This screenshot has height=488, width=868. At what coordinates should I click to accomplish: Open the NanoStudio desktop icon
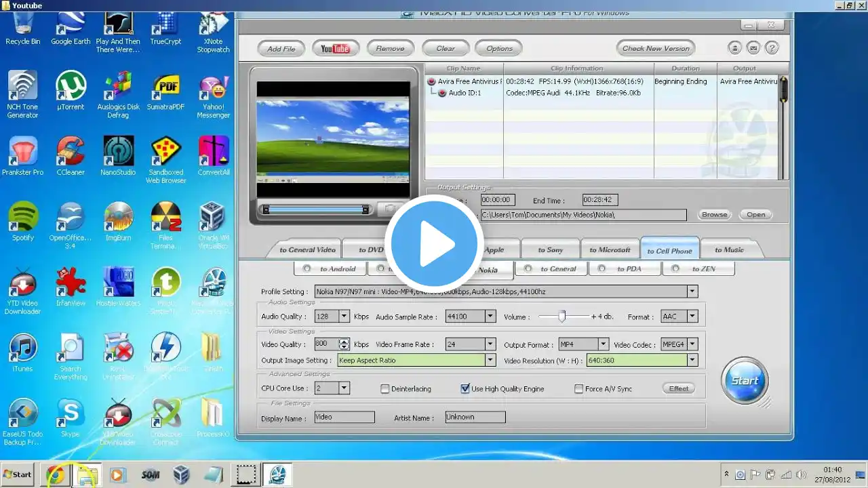118,157
